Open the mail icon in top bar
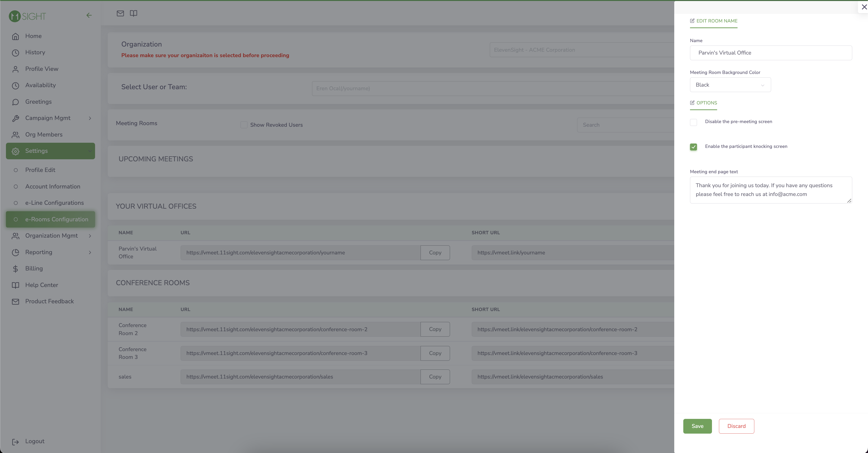Image resolution: width=868 pixels, height=453 pixels. click(x=120, y=13)
